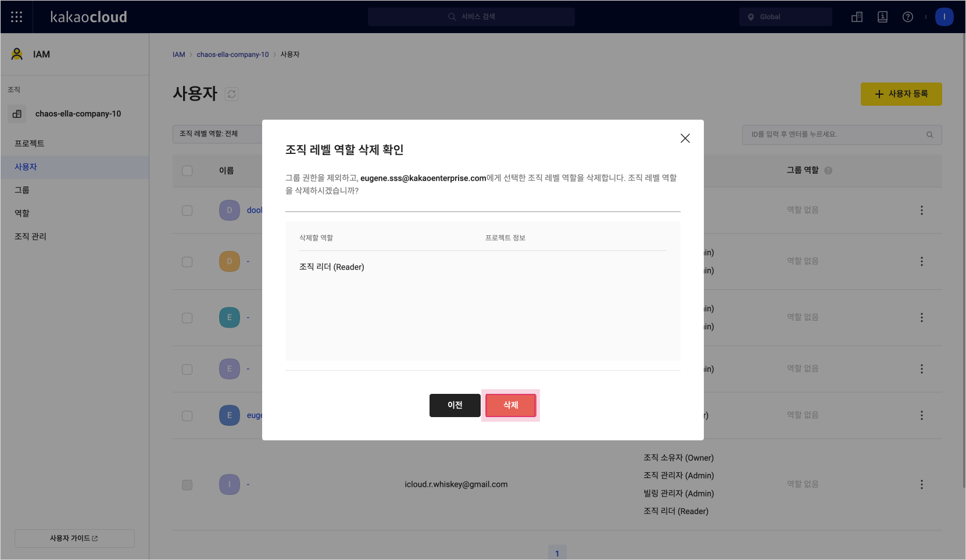Open more options for the 'euge' row
The image size is (966, 560).
[921, 415]
